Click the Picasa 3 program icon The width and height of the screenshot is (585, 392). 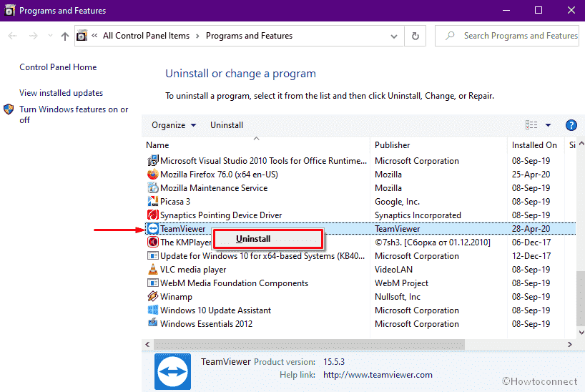tap(152, 202)
